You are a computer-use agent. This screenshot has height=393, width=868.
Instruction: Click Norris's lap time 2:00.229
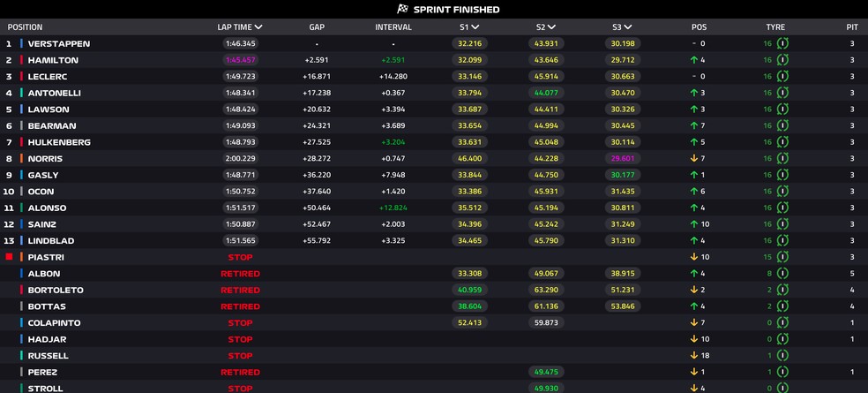tap(240, 159)
